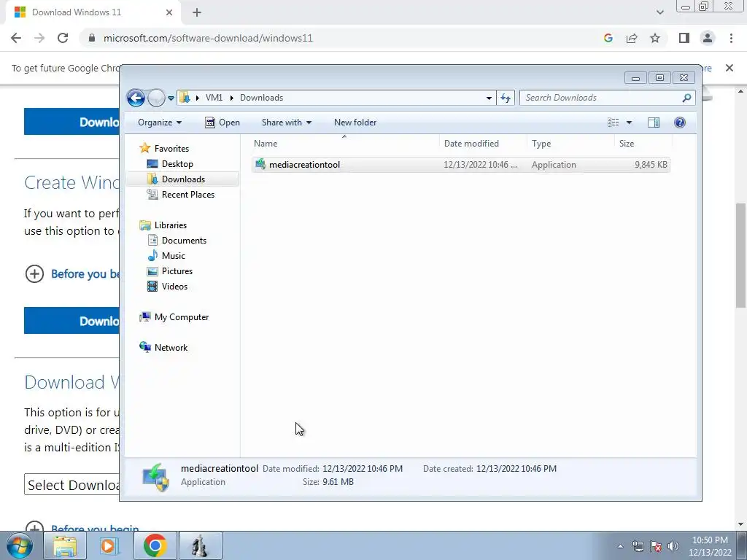
Task: Launch Windows Media Player from taskbar
Action: point(109,545)
